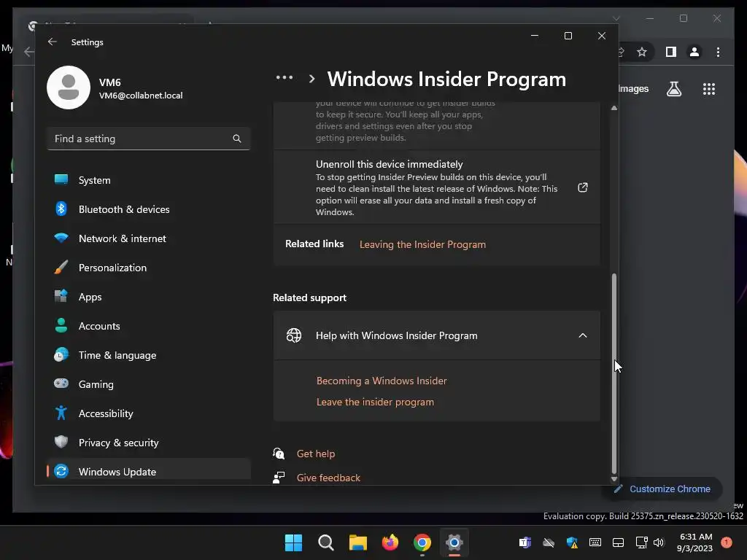Open File Explorer from the taskbar
This screenshot has height=560, width=747.
tap(357, 542)
